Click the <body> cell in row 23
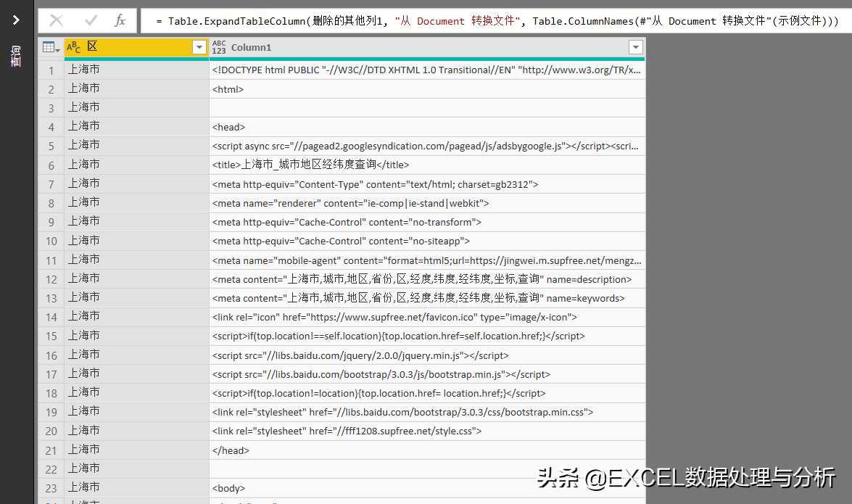Screen dimensions: 852x504 (427, 488)
